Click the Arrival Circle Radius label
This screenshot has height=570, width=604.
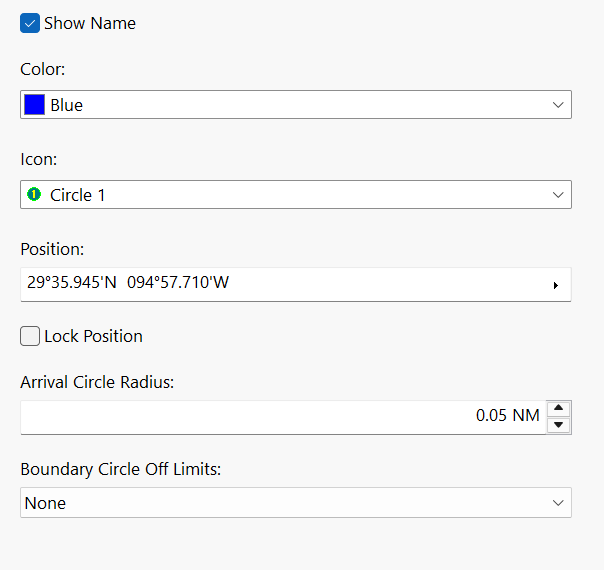click(x=97, y=381)
